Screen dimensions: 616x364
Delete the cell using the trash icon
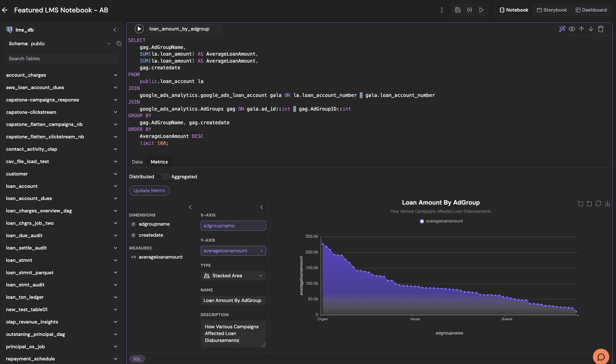[601, 29]
